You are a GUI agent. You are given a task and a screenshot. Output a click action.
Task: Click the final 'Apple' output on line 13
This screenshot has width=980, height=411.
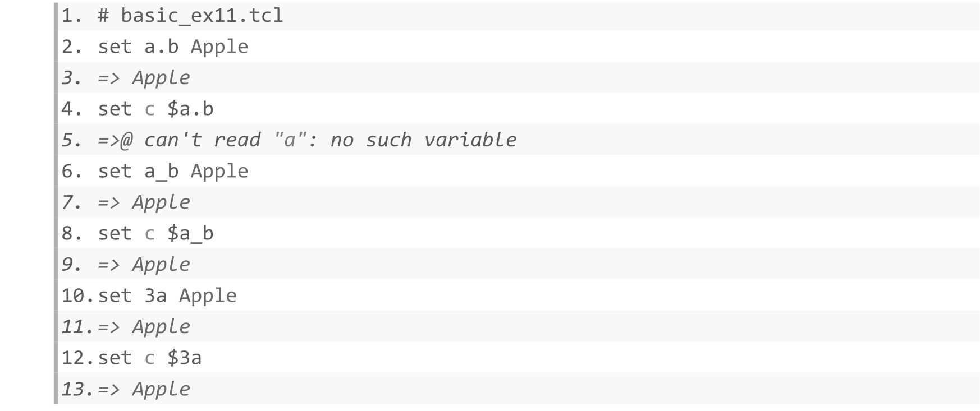(x=161, y=389)
